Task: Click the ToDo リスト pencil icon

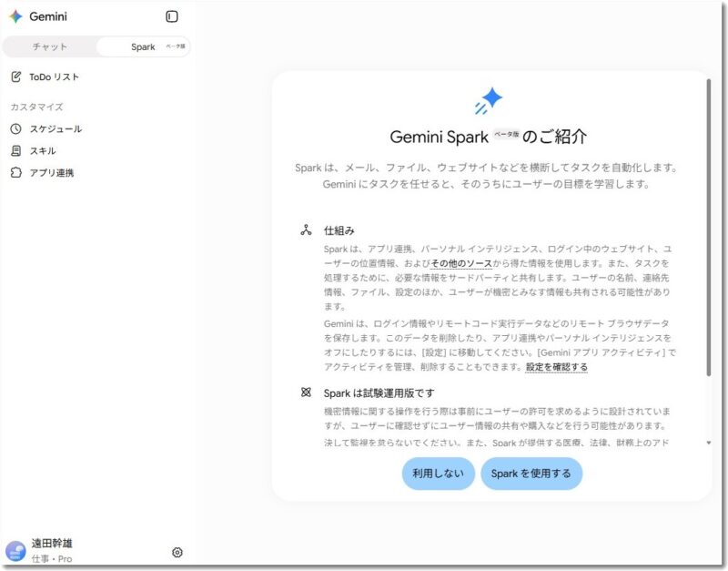Action: [15, 76]
